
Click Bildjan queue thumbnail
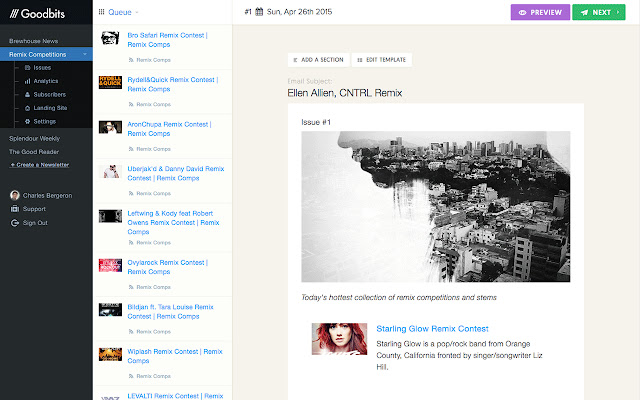[x=110, y=310]
